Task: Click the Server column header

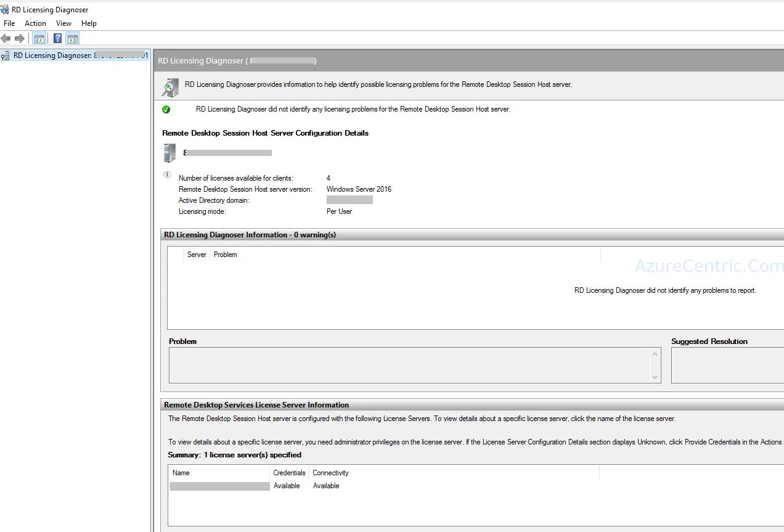Action: (x=197, y=255)
